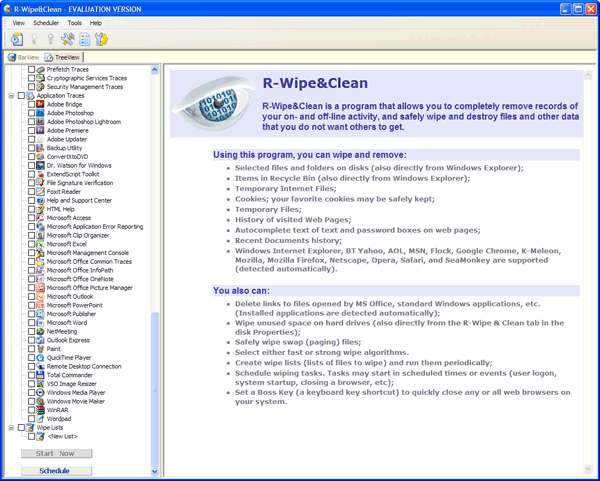Click the Total Commander floppy icon
Viewport: 600px width, 481px height.
pos(40,375)
